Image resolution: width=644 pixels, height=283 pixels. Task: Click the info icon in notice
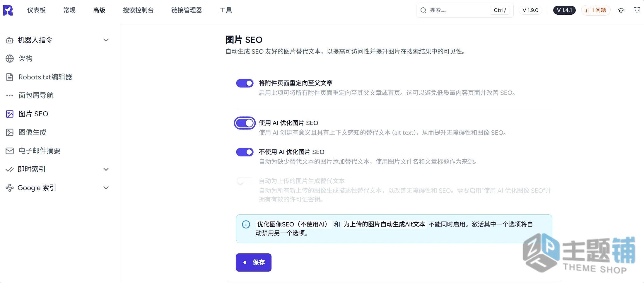246,224
